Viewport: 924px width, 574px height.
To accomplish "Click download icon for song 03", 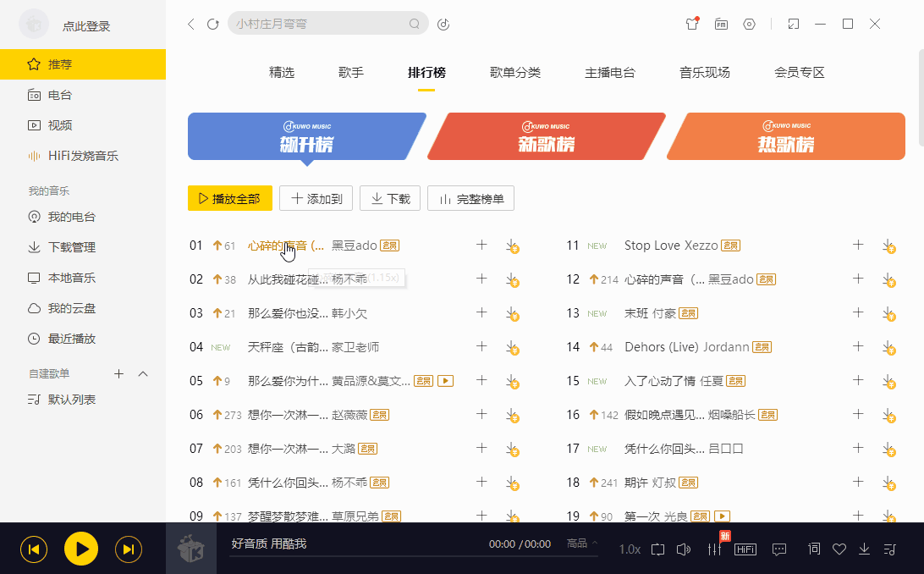I will (x=512, y=313).
